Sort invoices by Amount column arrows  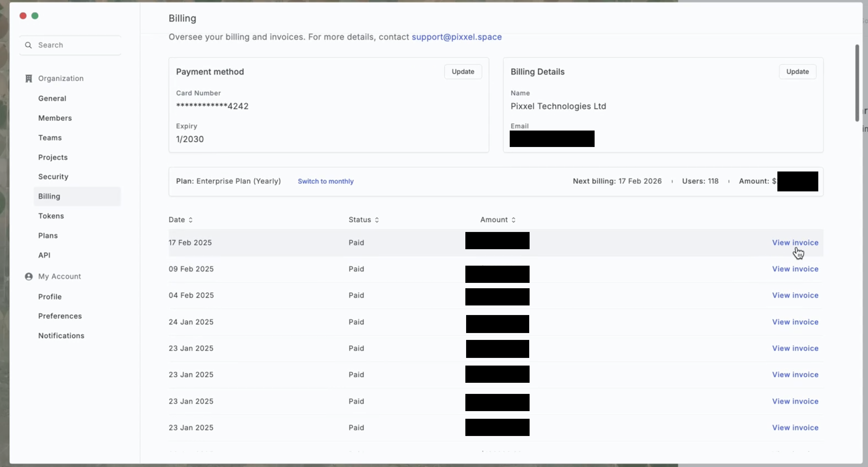tap(513, 220)
